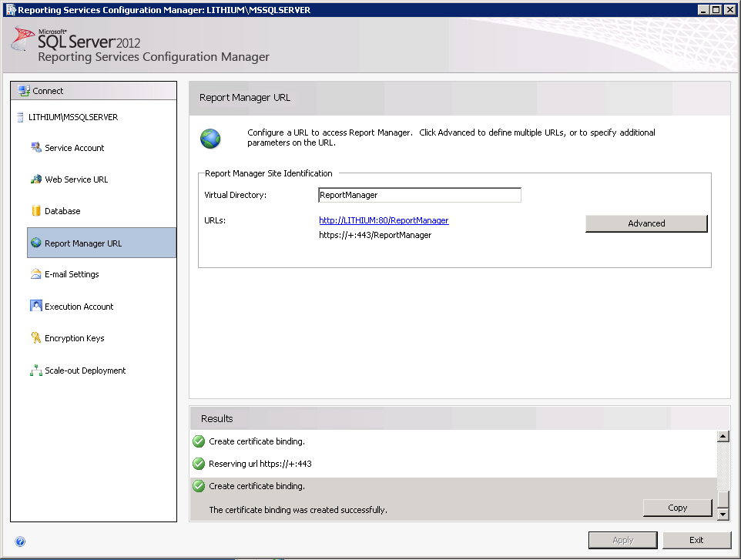741x560 pixels.
Task: Open the Web Service URL page
Action: (x=76, y=179)
